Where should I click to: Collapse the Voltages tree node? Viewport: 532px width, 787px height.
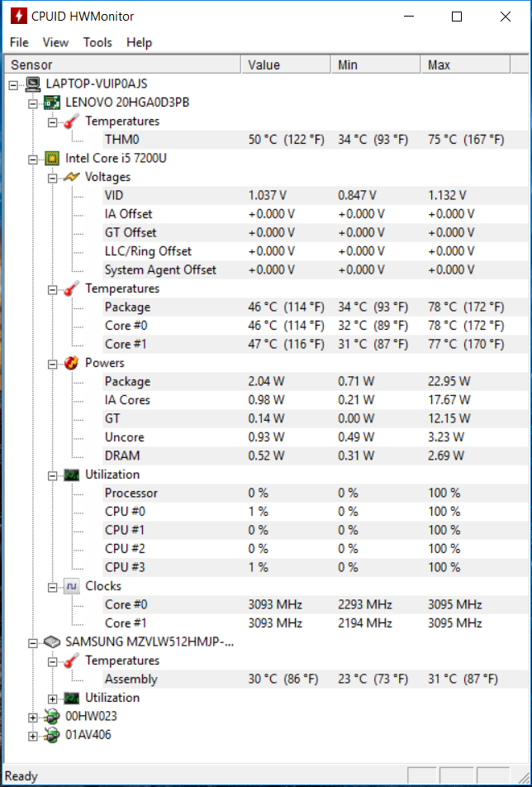[x=53, y=177]
